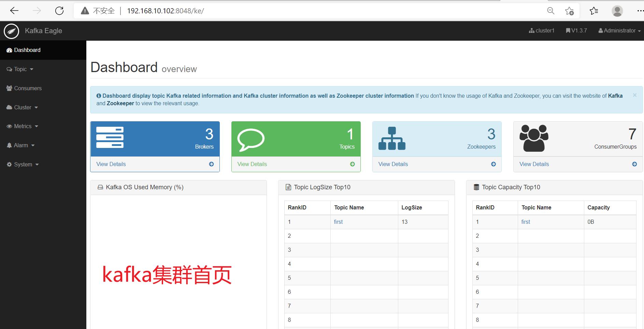Click the Kafka Eagle feather logo
This screenshot has width=644, height=329.
pyautogui.click(x=11, y=31)
